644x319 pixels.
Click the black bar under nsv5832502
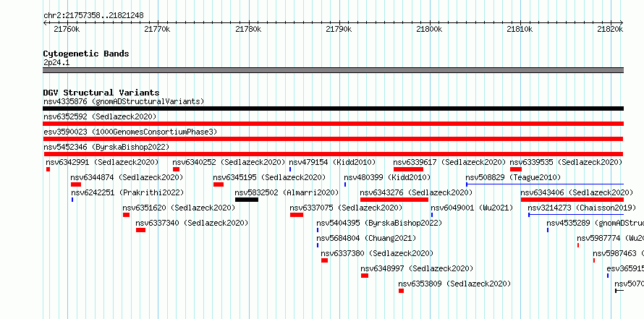coord(247,200)
